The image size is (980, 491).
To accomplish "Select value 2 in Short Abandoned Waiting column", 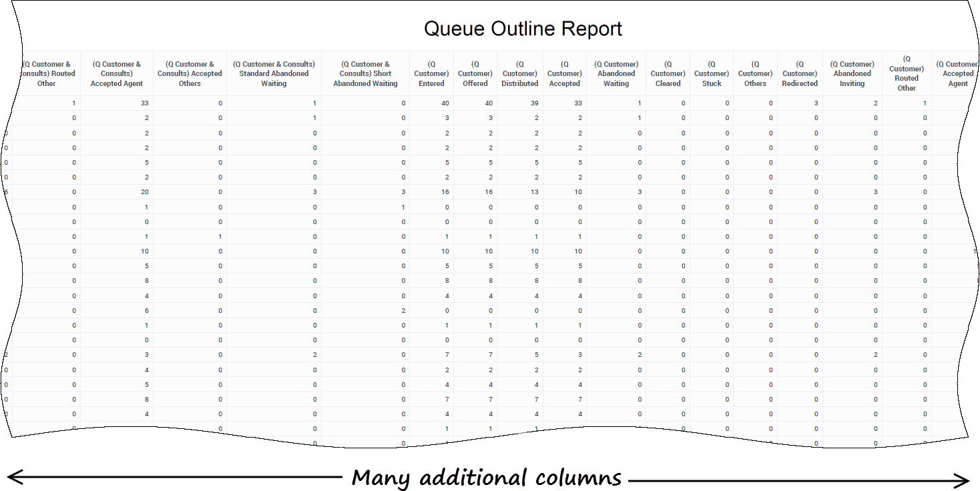I will coord(403,311).
